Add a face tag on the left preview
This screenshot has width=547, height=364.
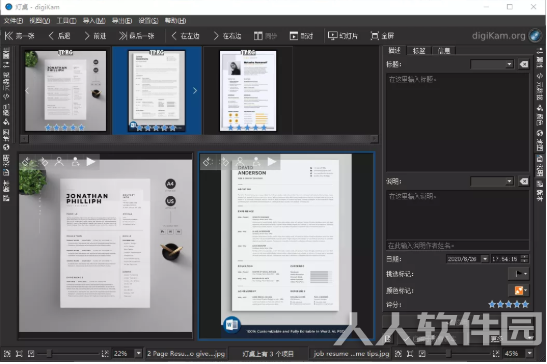75,162
